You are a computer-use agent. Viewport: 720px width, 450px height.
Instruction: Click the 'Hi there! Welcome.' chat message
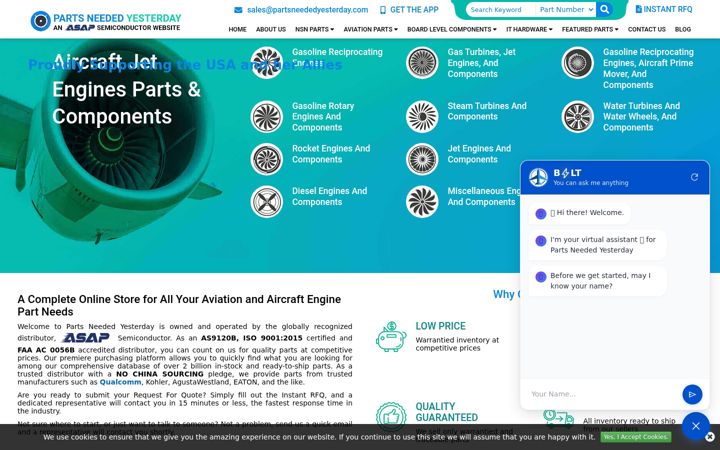pyautogui.click(x=579, y=213)
